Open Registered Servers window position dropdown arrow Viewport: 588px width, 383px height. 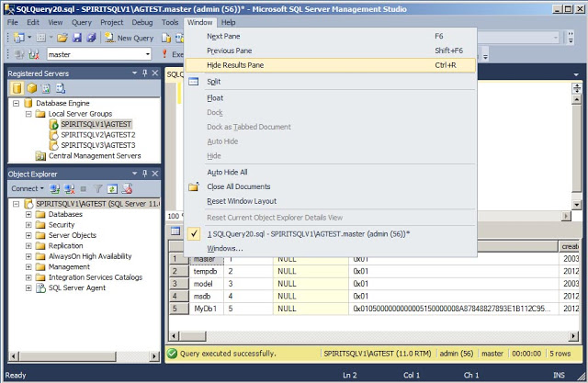[x=135, y=73]
